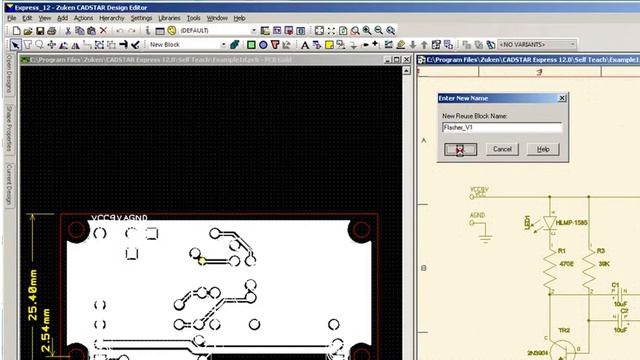The image size is (640, 360).
Task: Click the yellow smiley-face toolbar icon
Action: pos(172,31)
